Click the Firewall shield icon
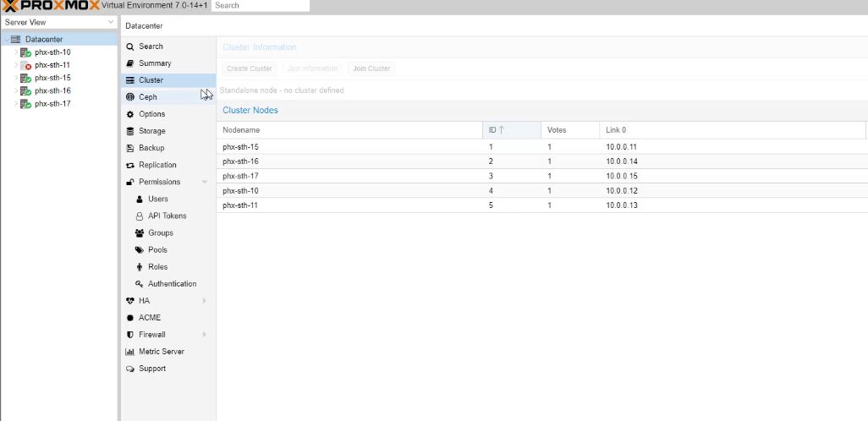Image resolution: width=868 pixels, height=421 pixels. click(130, 335)
